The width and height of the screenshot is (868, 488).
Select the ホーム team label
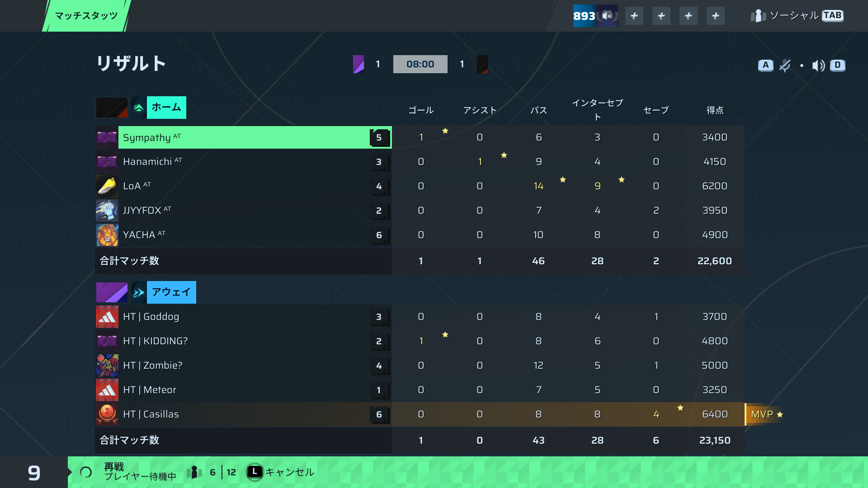tap(166, 108)
